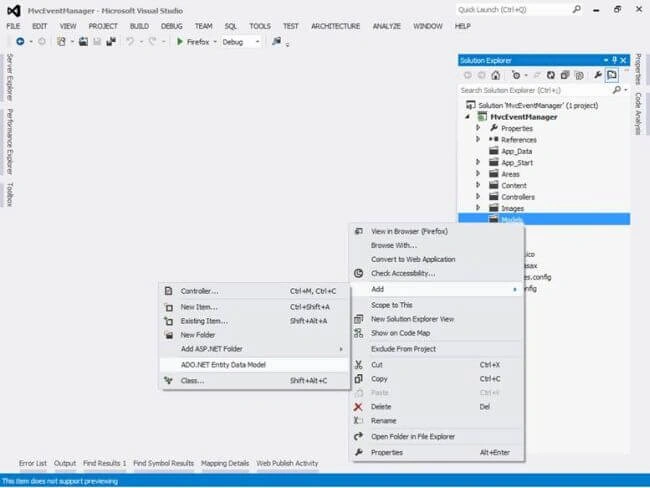Expand the Controllers folder
Screen dimensions: 650x488
[478, 197]
